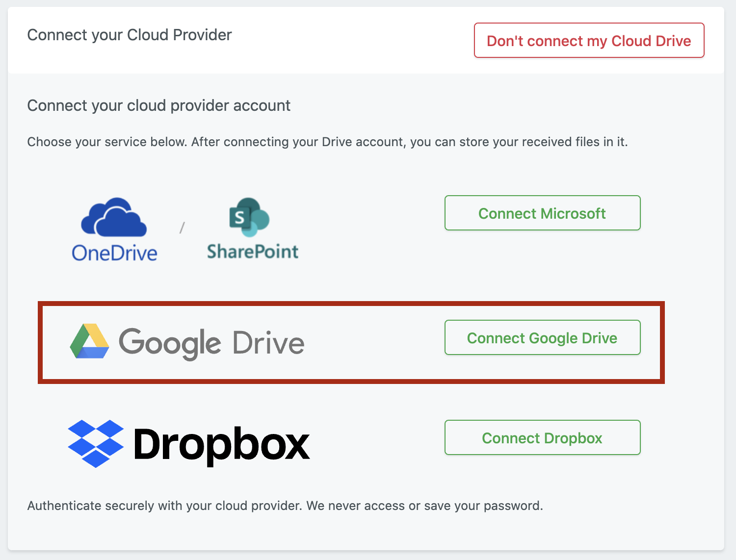Click the OneDrive cloud logo
The height and width of the screenshot is (560, 736).
(114, 229)
